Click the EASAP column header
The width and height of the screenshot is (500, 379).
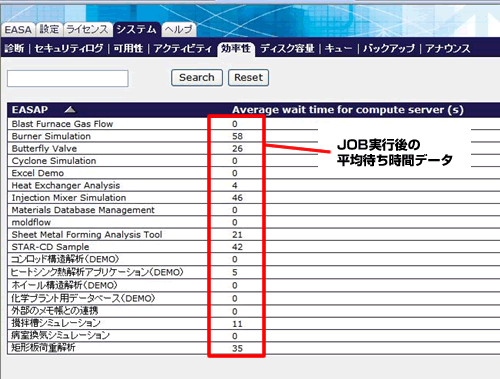pos(30,110)
